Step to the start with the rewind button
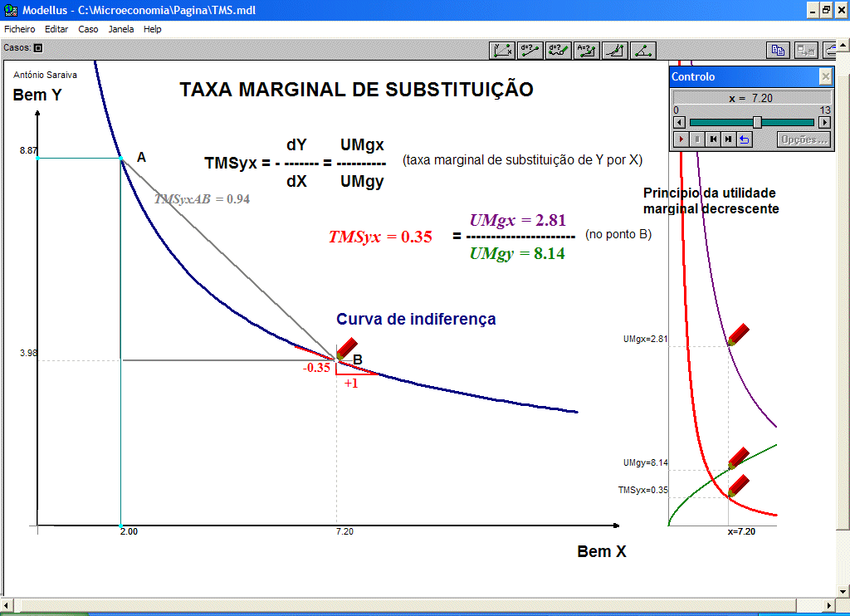850x616 pixels. [712, 139]
